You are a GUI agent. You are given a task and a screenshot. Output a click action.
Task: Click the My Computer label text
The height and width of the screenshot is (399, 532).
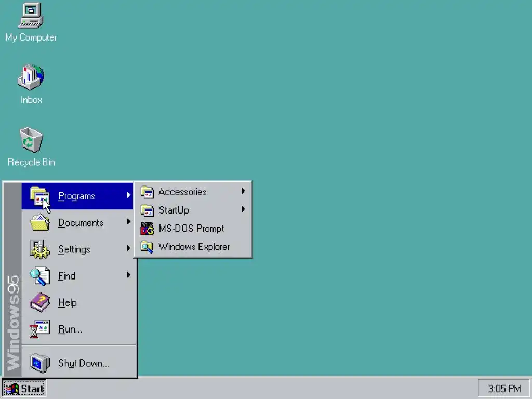pyautogui.click(x=31, y=37)
